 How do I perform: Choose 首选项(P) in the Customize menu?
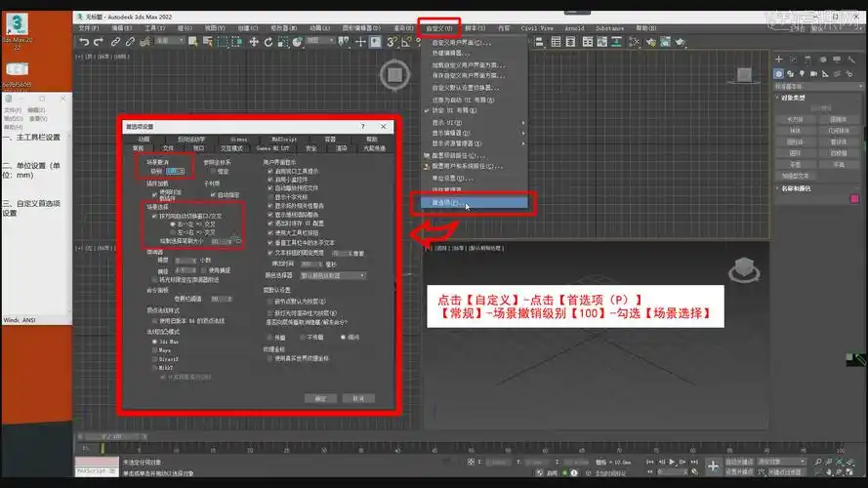point(475,203)
